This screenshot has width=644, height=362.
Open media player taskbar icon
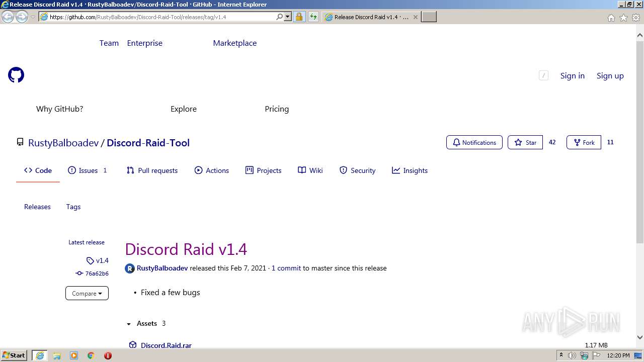74,355
